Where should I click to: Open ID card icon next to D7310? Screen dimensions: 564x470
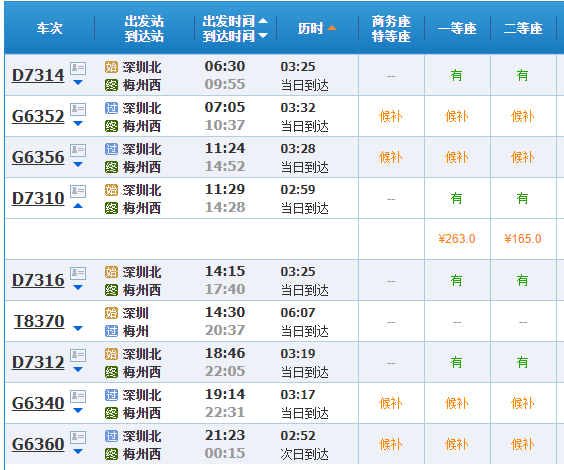(78, 191)
